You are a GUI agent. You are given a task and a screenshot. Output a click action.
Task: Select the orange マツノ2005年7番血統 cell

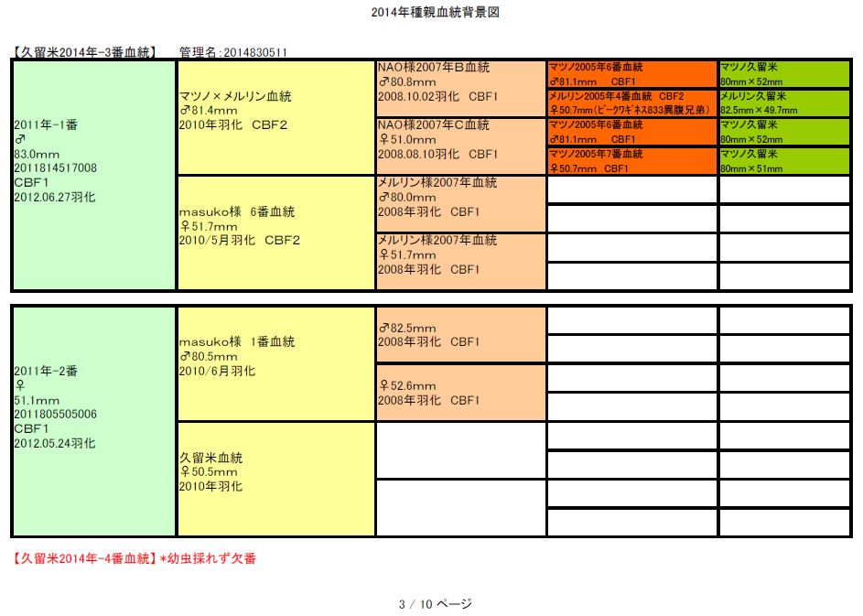[x=632, y=160]
